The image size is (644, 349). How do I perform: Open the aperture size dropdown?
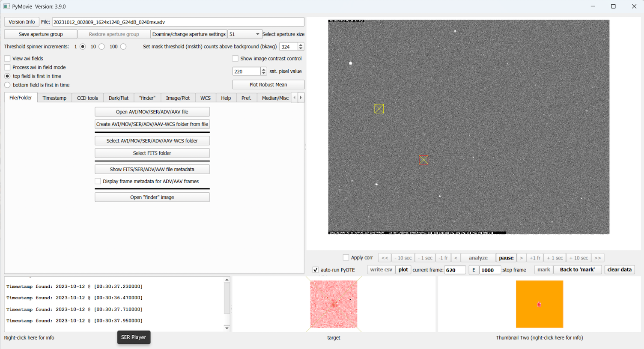click(x=244, y=34)
